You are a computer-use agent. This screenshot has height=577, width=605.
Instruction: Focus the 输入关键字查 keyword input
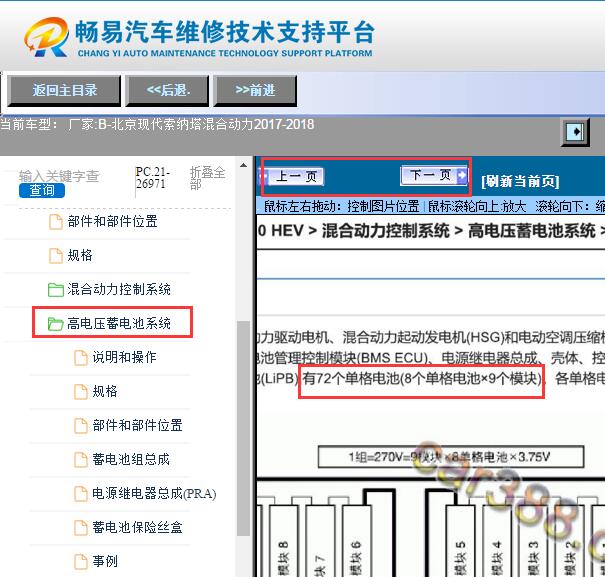point(59,176)
